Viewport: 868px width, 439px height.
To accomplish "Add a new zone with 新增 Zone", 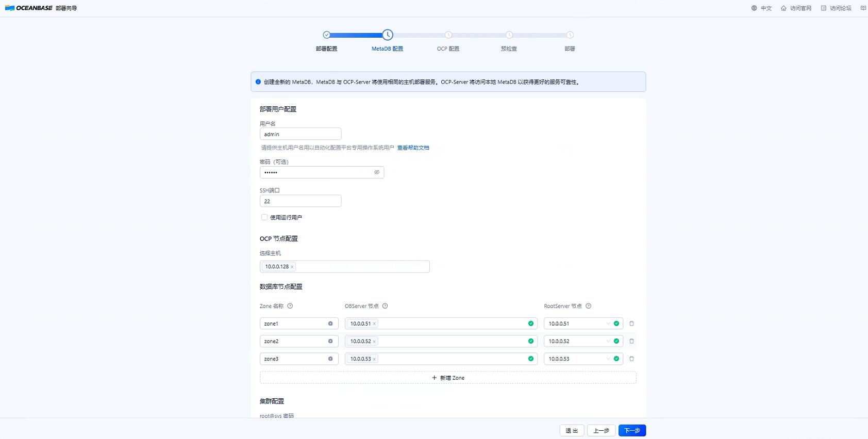I will coord(448,378).
